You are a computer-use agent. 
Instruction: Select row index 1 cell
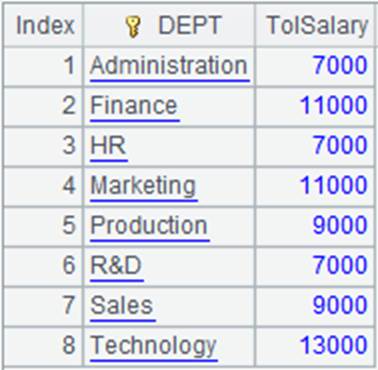(43, 66)
